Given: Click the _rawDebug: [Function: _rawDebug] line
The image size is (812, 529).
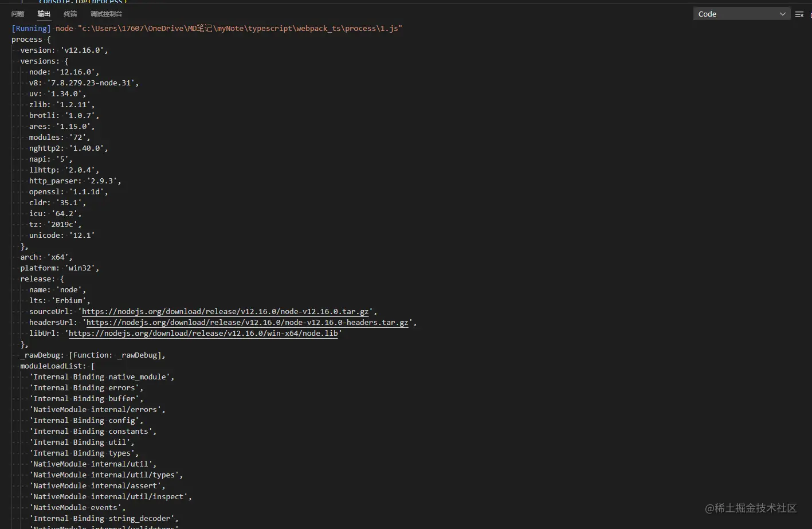Looking at the screenshot, I should [93, 355].
